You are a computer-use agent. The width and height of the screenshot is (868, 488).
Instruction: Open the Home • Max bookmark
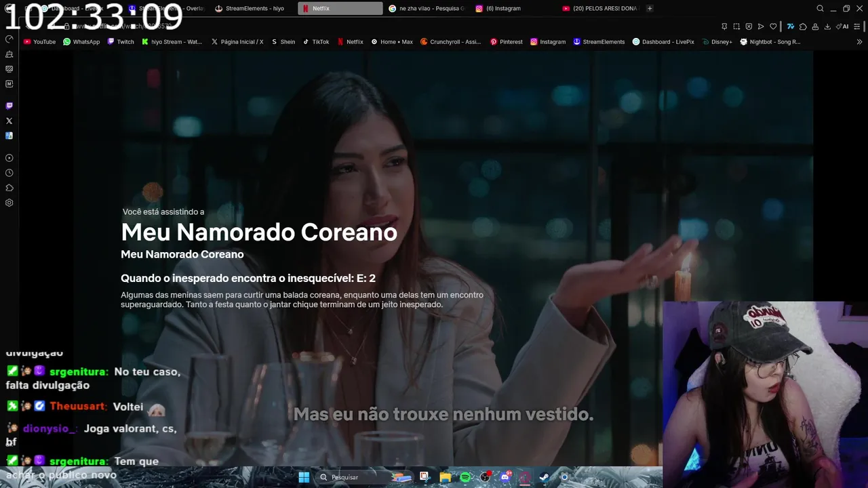391,41
